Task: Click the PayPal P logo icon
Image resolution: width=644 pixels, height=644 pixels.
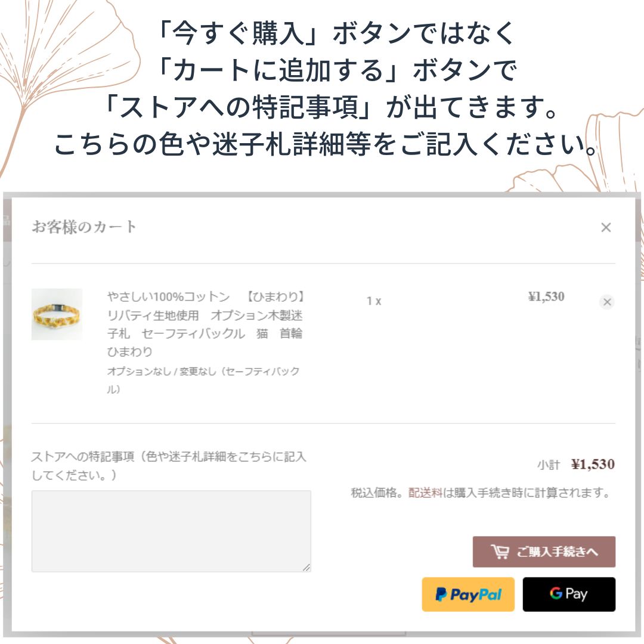Action: pyautogui.click(x=441, y=595)
